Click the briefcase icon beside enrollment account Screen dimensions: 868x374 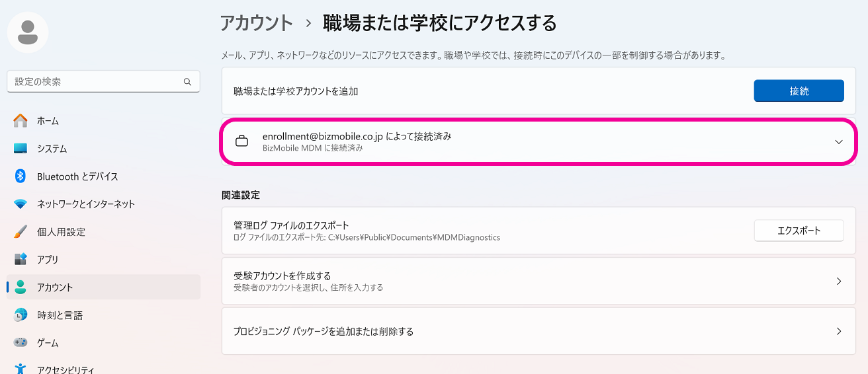tap(242, 141)
